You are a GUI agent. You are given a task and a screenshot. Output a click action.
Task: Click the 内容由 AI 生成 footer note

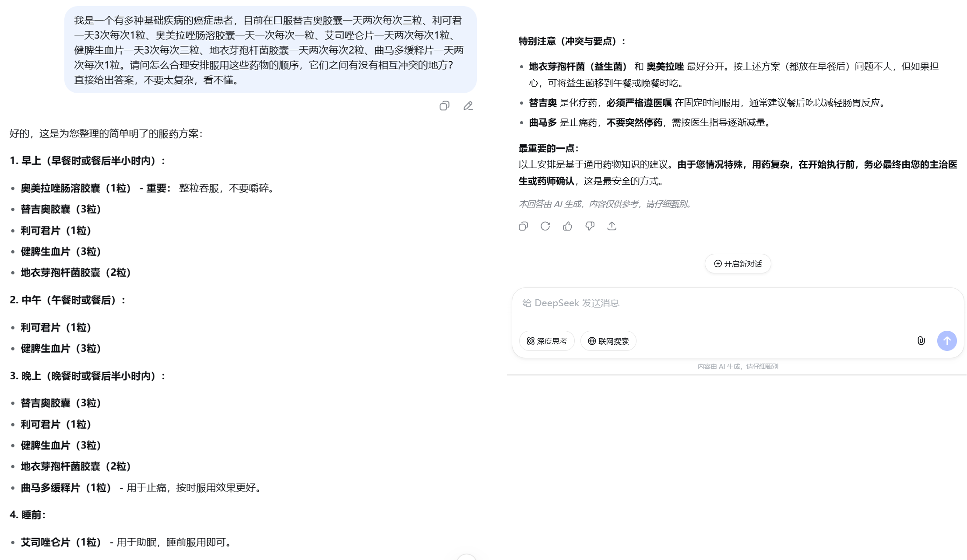click(738, 367)
